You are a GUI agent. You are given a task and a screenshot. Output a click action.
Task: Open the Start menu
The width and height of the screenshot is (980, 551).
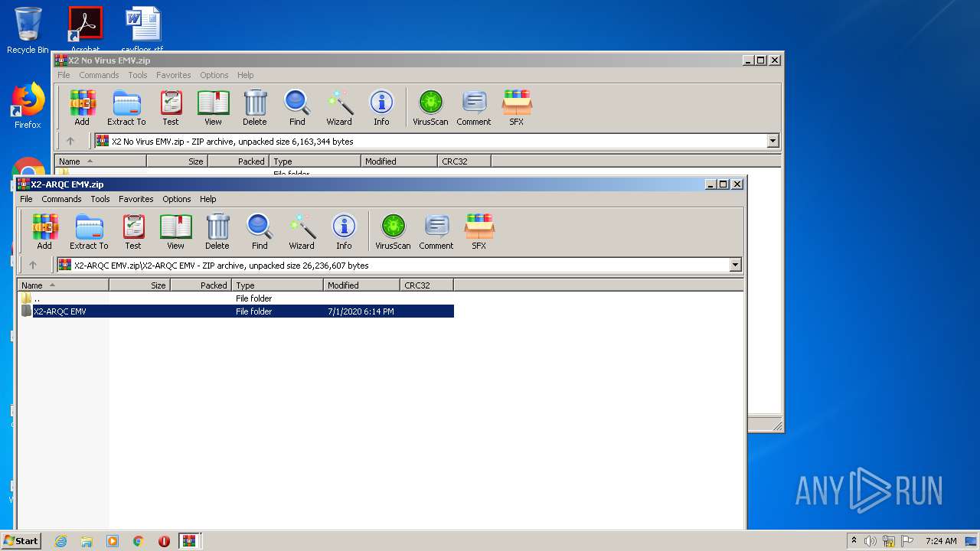21,541
